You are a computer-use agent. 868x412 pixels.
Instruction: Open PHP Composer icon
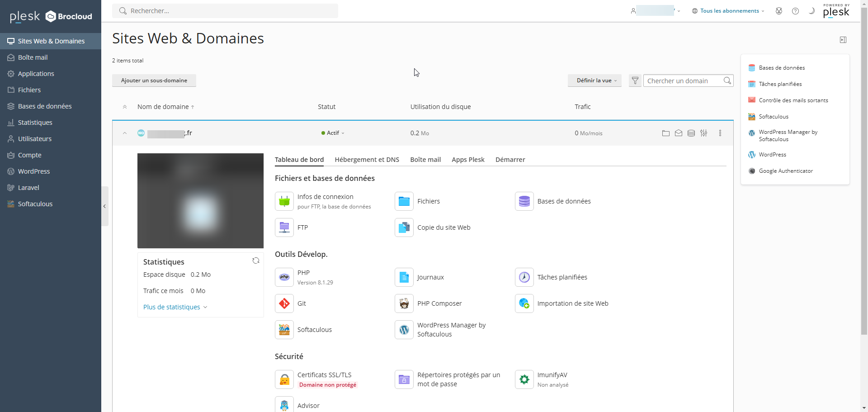click(x=404, y=303)
